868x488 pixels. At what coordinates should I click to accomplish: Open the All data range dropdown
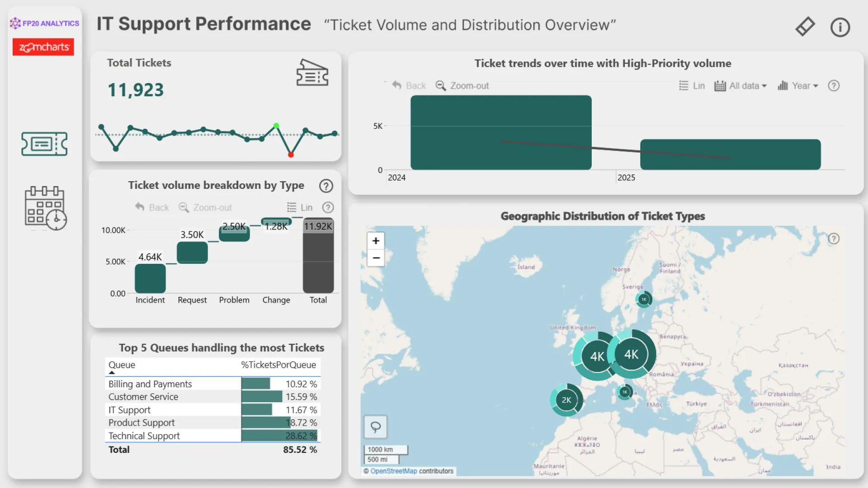point(741,85)
